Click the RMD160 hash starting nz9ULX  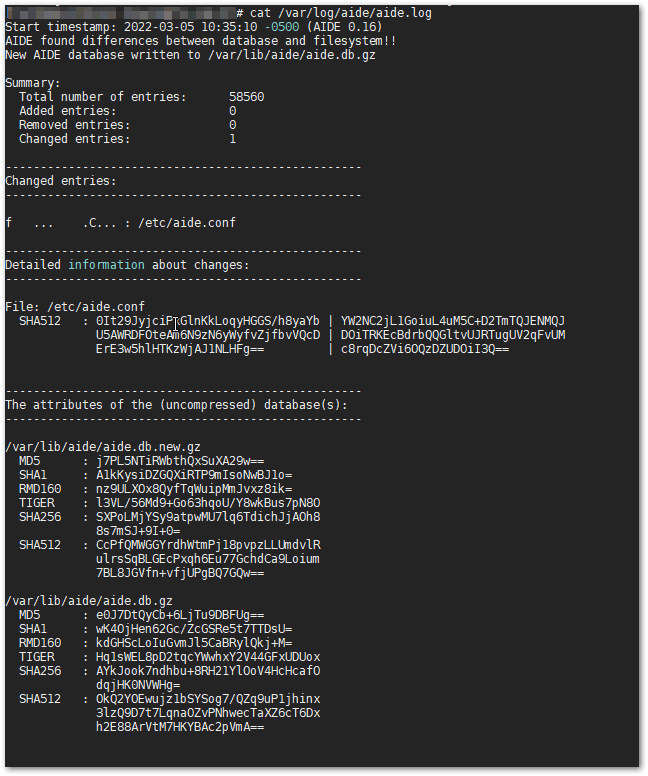pos(194,489)
